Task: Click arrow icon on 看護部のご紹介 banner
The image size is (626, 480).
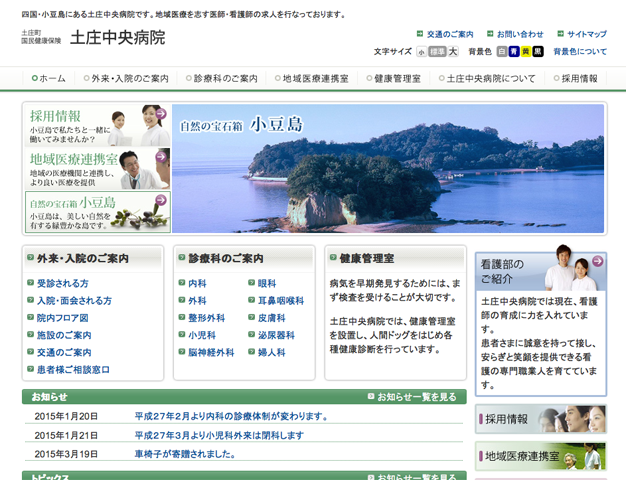Action: click(x=598, y=261)
